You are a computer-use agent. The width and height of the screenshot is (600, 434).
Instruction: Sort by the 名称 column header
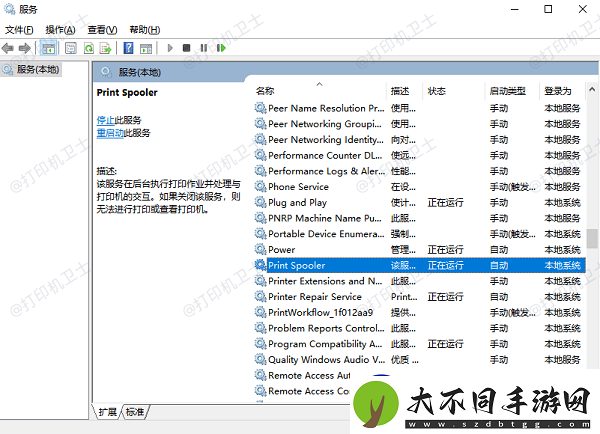(265, 91)
